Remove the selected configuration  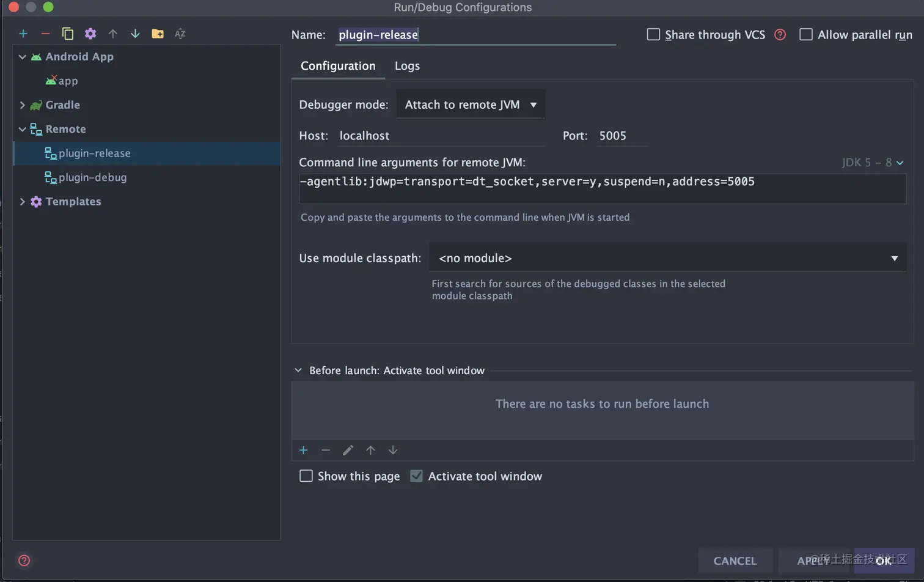[x=45, y=34]
